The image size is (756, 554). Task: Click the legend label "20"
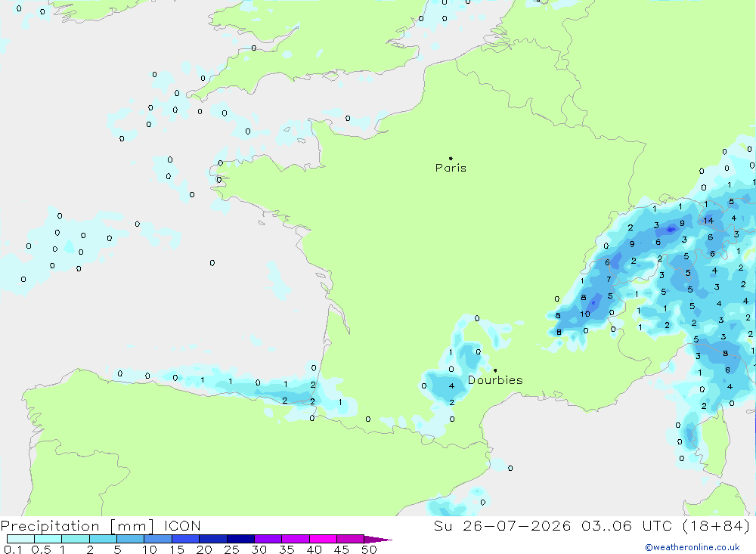pos(204,549)
